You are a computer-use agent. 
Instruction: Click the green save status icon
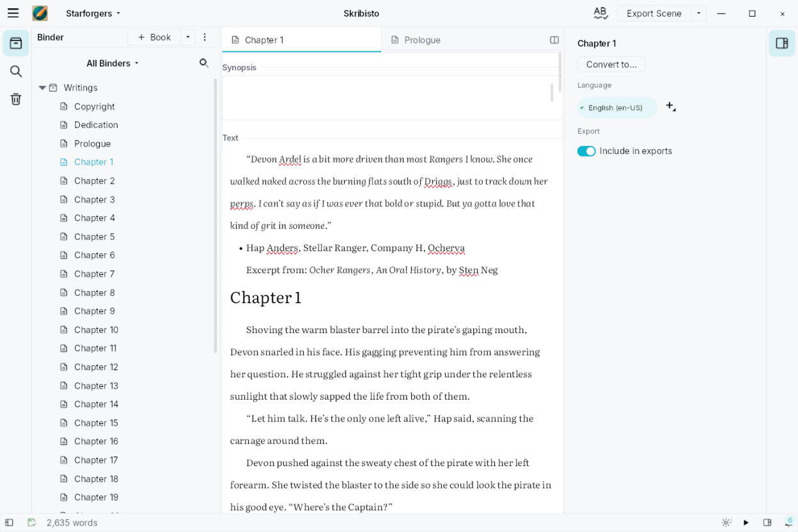pos(31,522)
